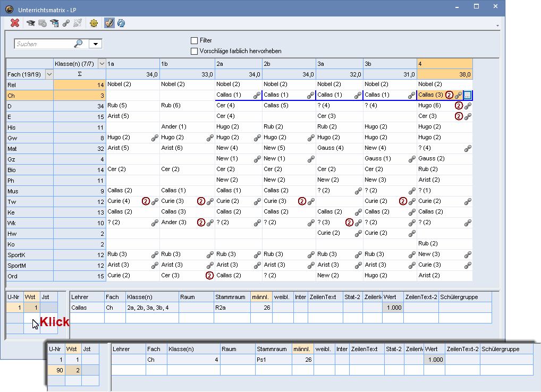
Task: Select the 1a class column header
Action: coord(133,64)
